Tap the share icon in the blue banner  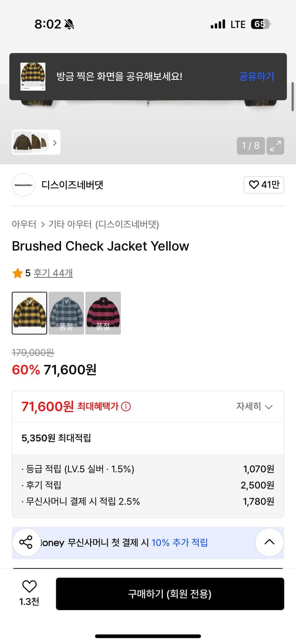pyautogui.click(x=26, y=542)
